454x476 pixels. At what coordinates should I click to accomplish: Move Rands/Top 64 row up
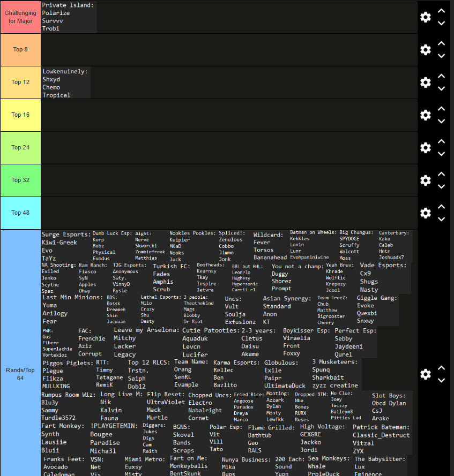[x=441, y=368]
